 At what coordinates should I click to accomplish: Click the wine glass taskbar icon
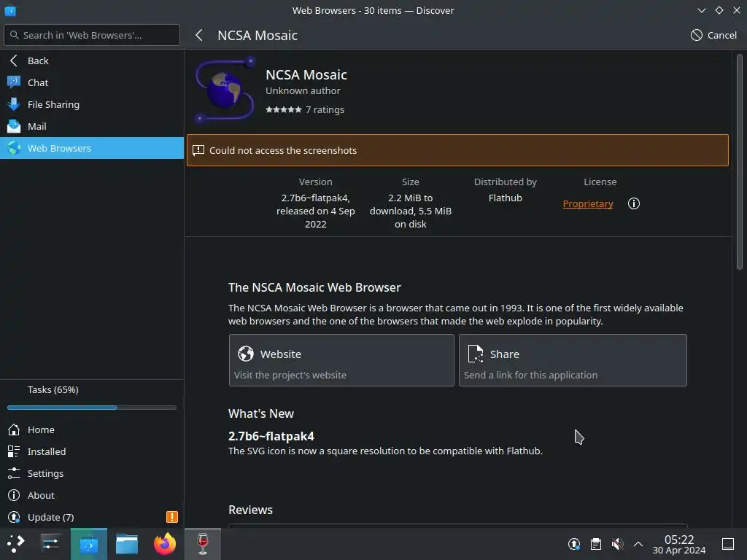pos(203,544)
